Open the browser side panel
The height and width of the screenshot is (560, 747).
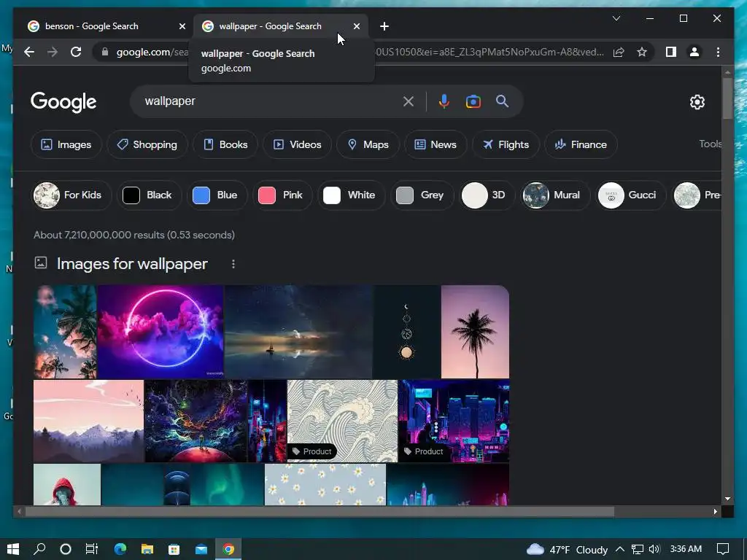pyautogui.click(x=671, y=52)
